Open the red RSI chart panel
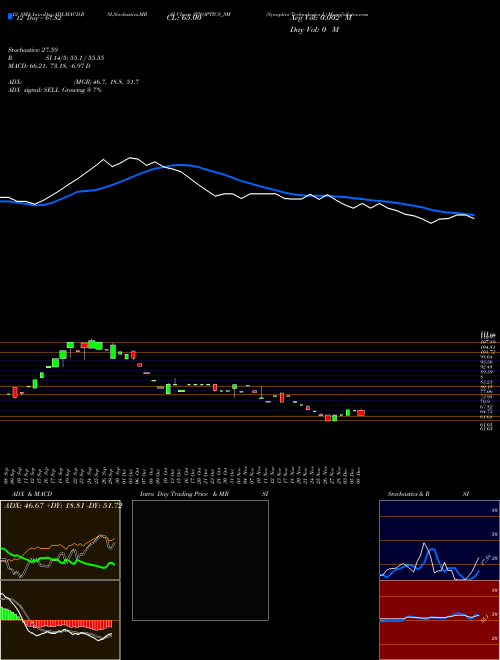500x660 pixels. click(x=439, y=620)
